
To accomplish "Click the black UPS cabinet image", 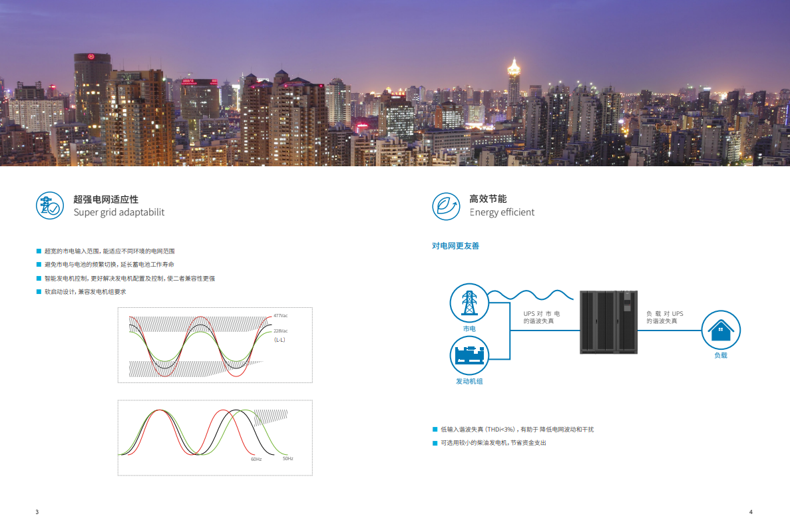I will (x=608, y=322).
